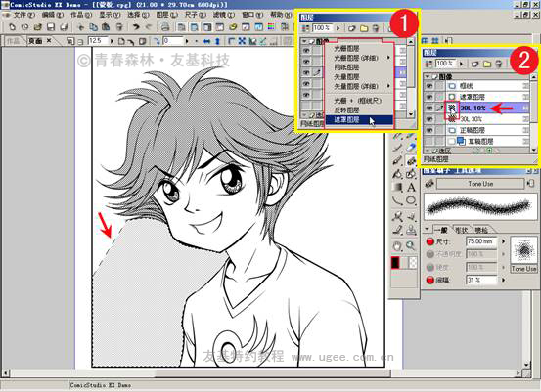Click the Open folder toolbar icon
Viewport: 541px width, 392px height.
pos(37,27)
